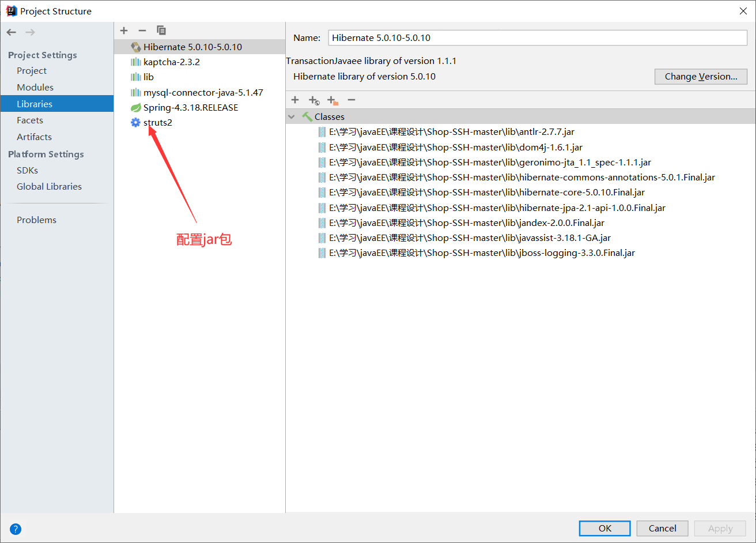Specify documentation URL with globe-plus icon
Screen dimensions: 756x543
[x=314, y=100]
